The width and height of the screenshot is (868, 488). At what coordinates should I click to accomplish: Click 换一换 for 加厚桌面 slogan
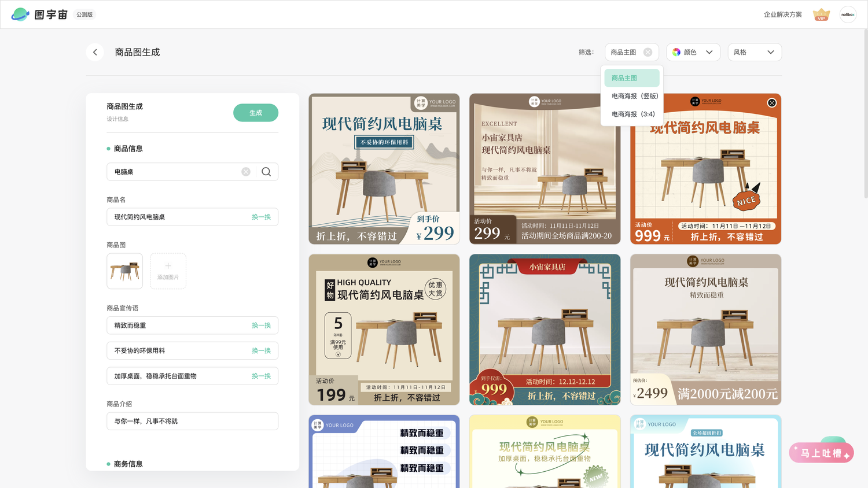click(x=261, y=376)
